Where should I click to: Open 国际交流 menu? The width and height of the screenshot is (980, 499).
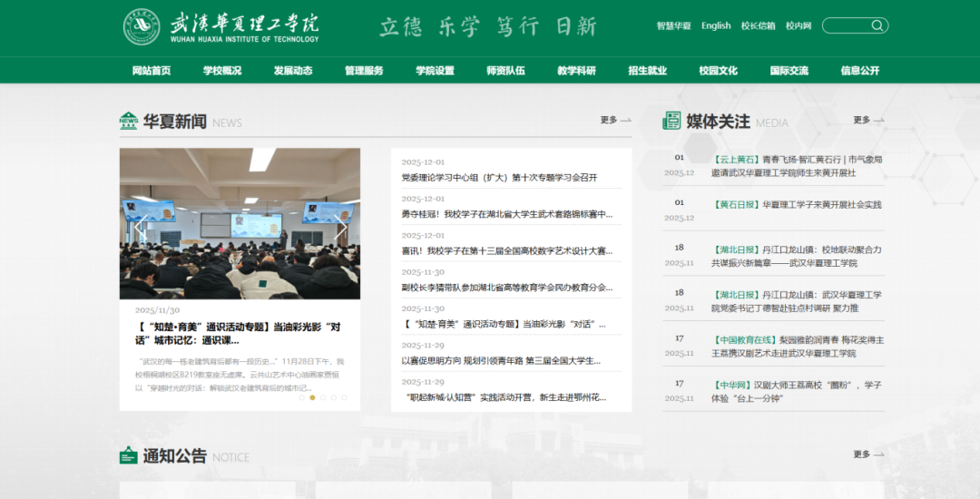[x=789, y=71]
